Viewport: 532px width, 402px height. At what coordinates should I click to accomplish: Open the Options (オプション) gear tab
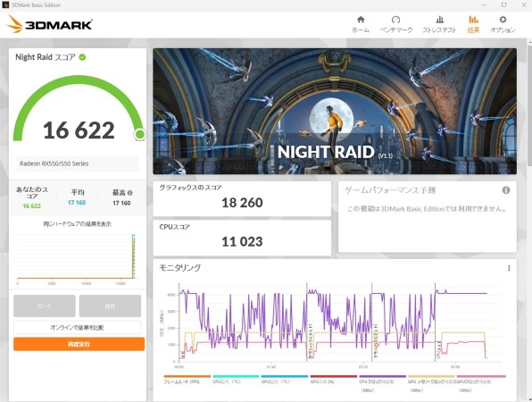coord(503,24)
